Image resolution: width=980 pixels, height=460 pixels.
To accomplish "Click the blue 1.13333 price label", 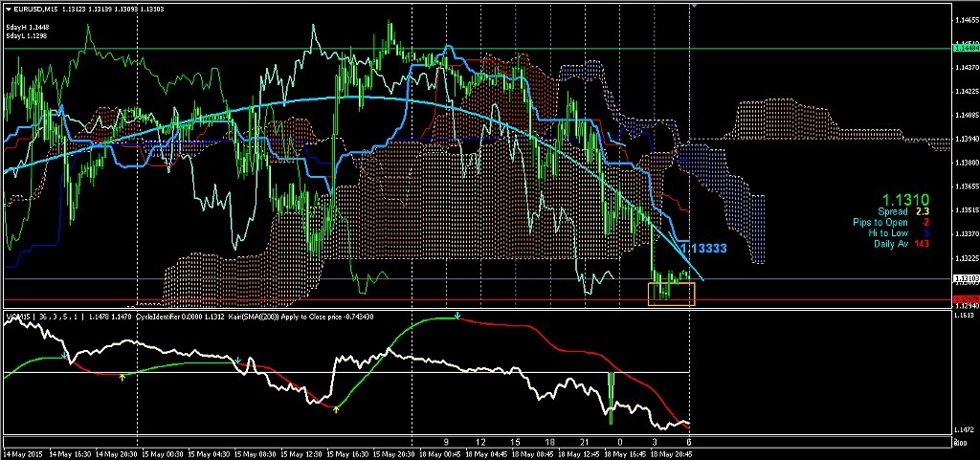I will pyautogui.click(x=704, y=249).
